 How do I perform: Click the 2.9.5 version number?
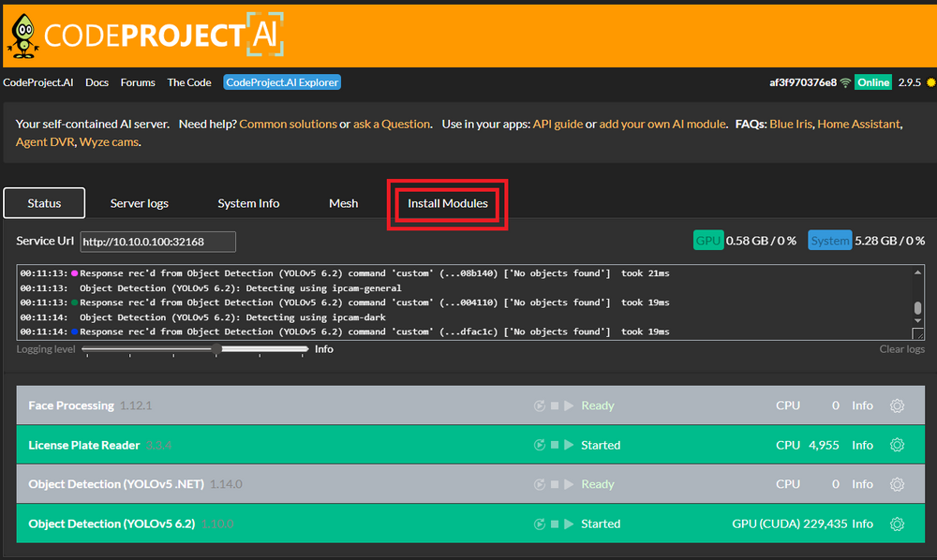(910, 82)
